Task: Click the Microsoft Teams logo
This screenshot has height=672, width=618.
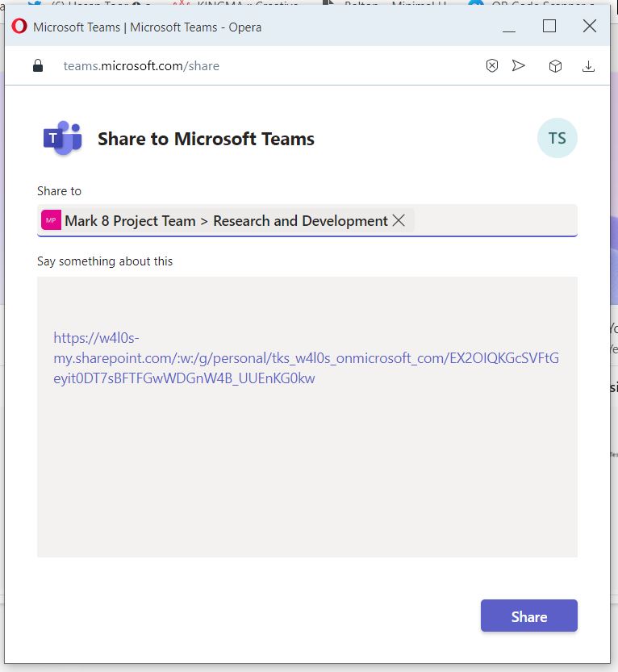Action: point(63,139)
